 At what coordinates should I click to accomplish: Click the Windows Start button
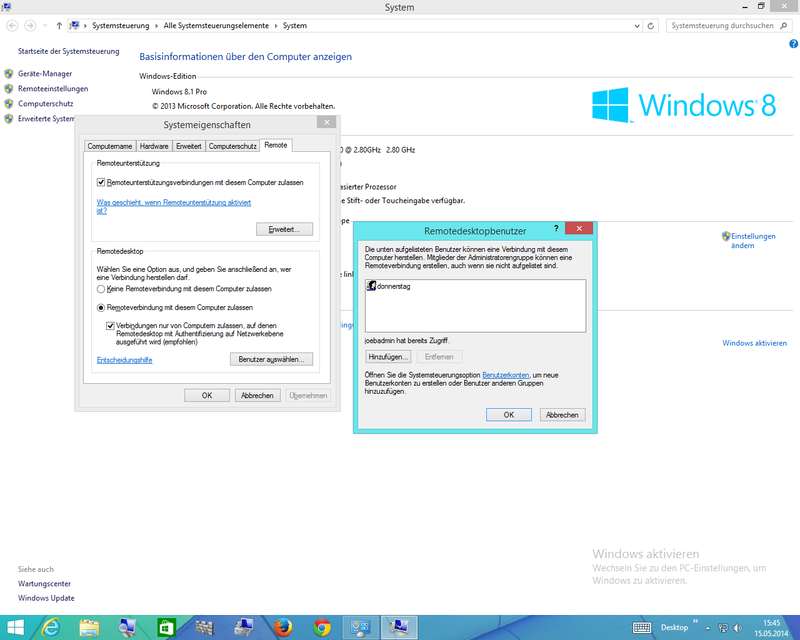click(x=15, y=627)
